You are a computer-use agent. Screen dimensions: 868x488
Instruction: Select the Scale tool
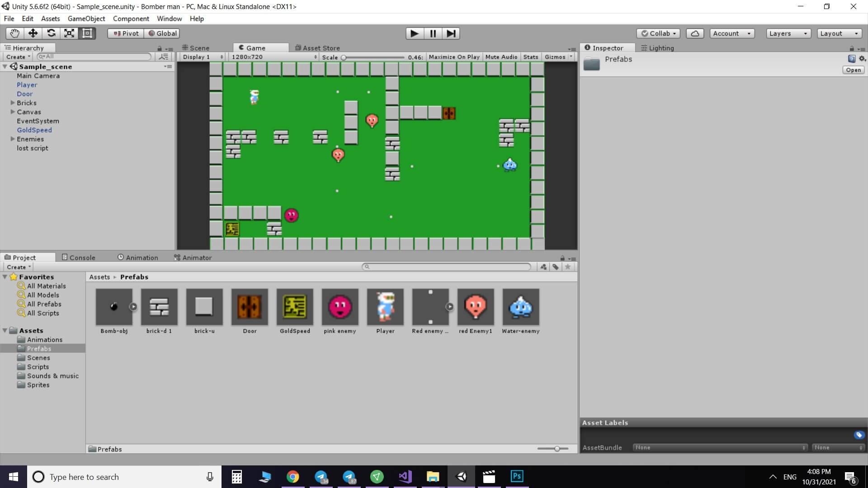click(x=69, y=33)
